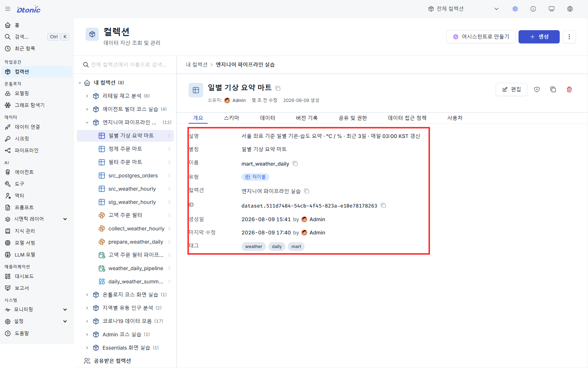
Task: Follow the 내 컬렉션 breadcrumb link
Action: 197,65
